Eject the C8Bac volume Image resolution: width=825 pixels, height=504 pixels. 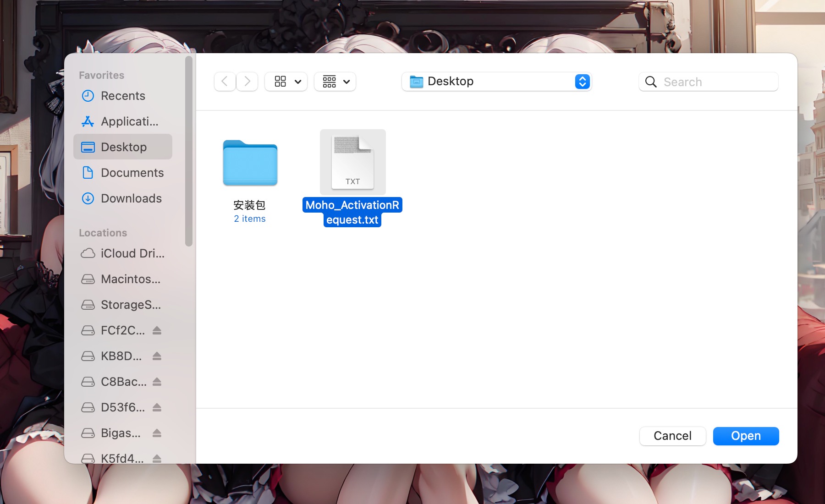pyautogui.click(x=157, y=382)
